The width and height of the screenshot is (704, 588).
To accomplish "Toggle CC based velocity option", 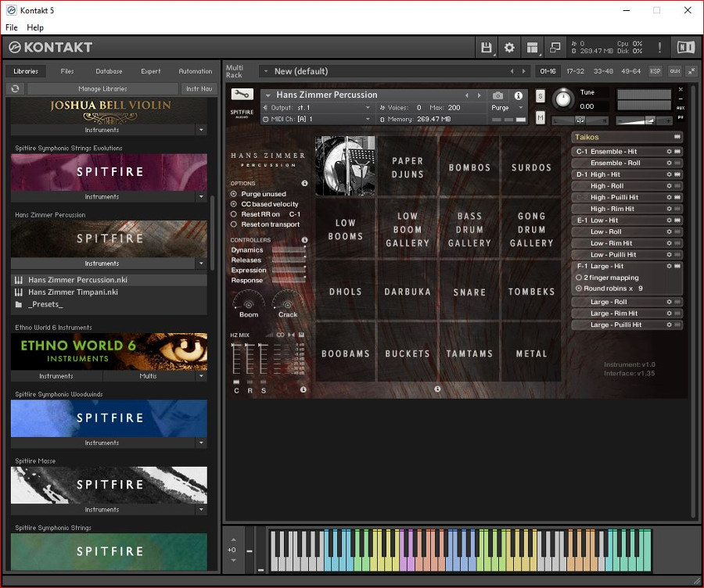I will click(x=233, y=204).
